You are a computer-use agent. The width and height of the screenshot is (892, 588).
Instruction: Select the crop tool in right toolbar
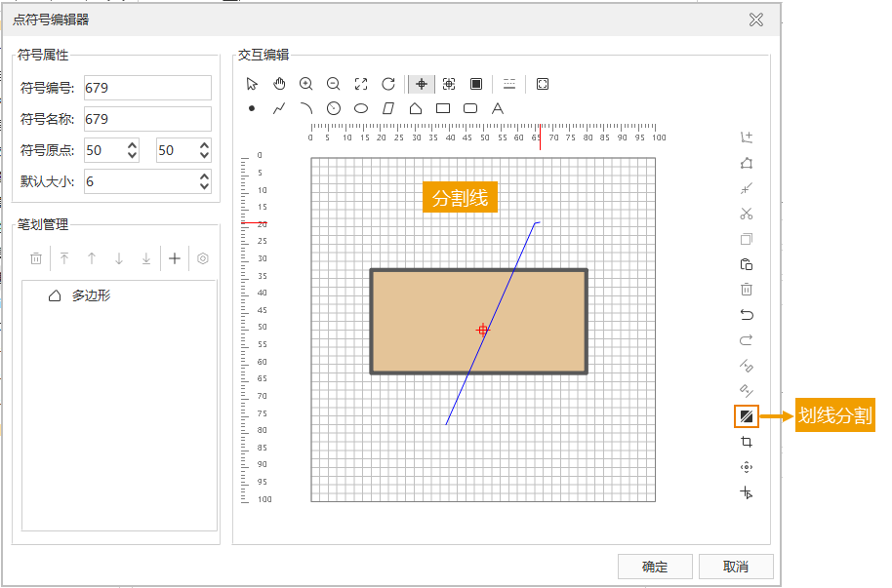(x=747, y=442)
